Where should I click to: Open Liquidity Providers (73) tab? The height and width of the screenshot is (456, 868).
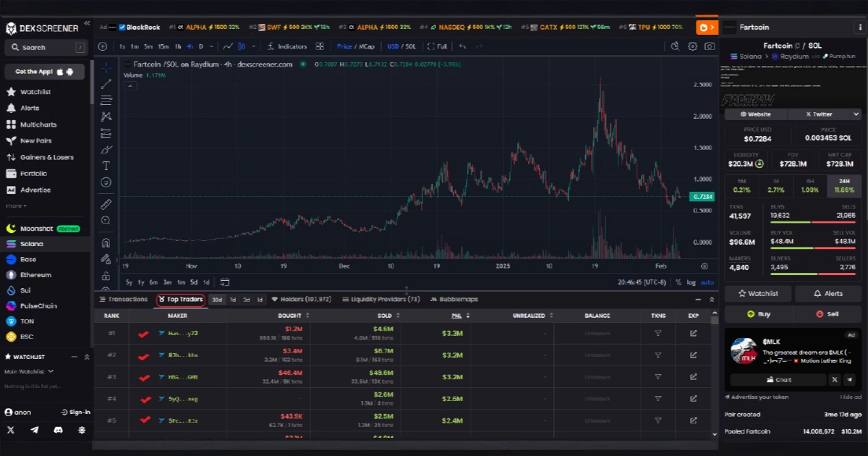point(381,299)
